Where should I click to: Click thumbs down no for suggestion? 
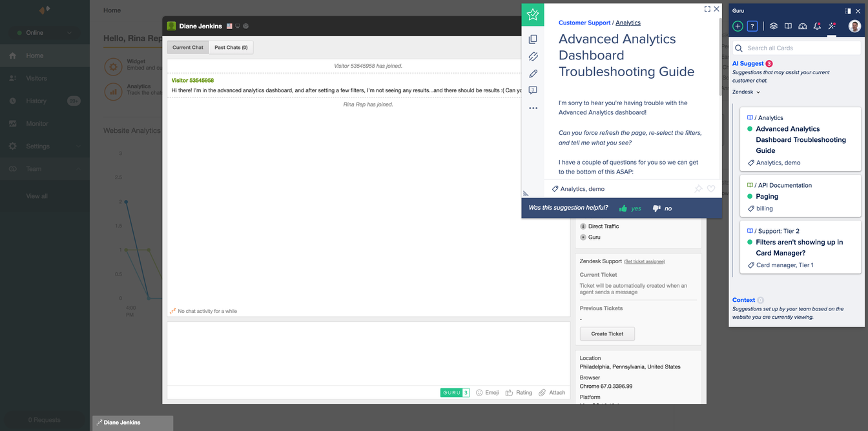coord(662,208)
